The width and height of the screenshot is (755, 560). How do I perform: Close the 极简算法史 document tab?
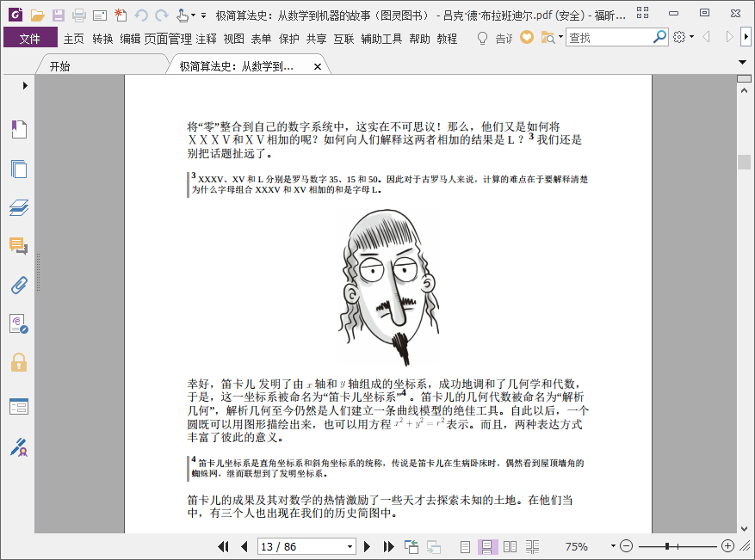tap(318, 67)
